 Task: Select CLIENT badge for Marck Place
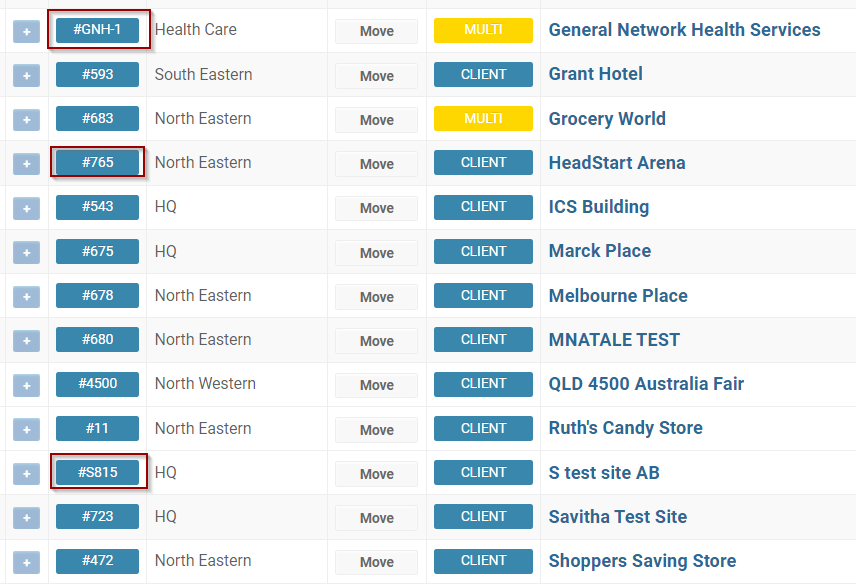pyautogui.click(x=483, y=252)
